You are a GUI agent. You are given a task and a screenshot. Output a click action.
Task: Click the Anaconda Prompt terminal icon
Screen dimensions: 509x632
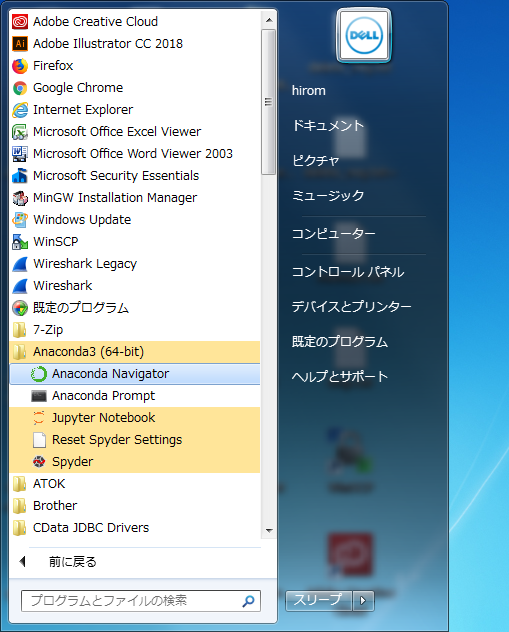point(39,396)
